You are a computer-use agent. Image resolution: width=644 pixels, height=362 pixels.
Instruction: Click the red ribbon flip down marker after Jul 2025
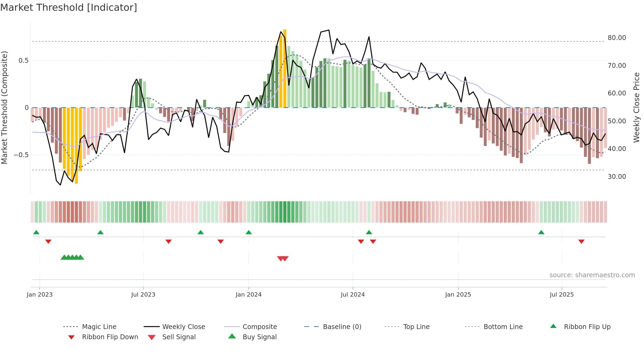pos(581,242)
